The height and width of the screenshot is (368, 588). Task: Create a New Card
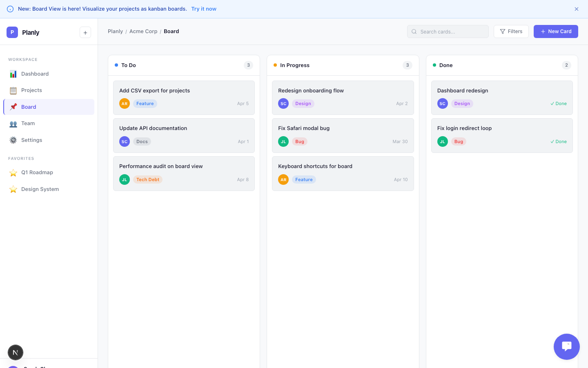[555, 31]
